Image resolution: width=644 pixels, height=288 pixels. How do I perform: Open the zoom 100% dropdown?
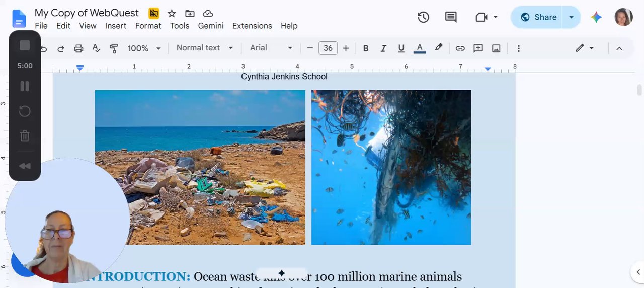(144, 48)
